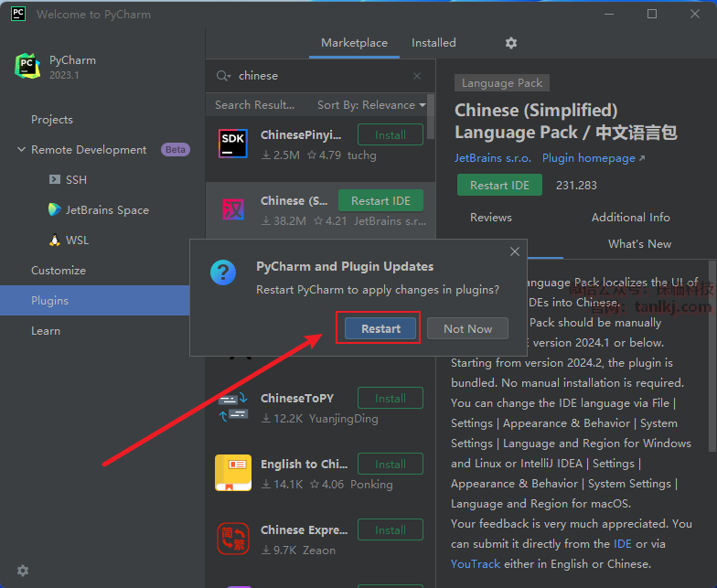Click inside the plugin search field
The image size is (717, 588).
[320, 76]
